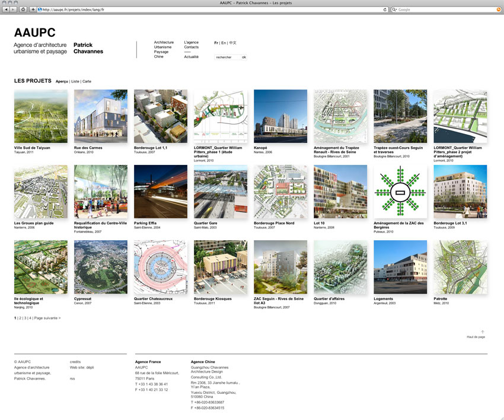Click the Haut de page up arrow
Viewport: 504px width, 420px height.
[x=483, y=332]
